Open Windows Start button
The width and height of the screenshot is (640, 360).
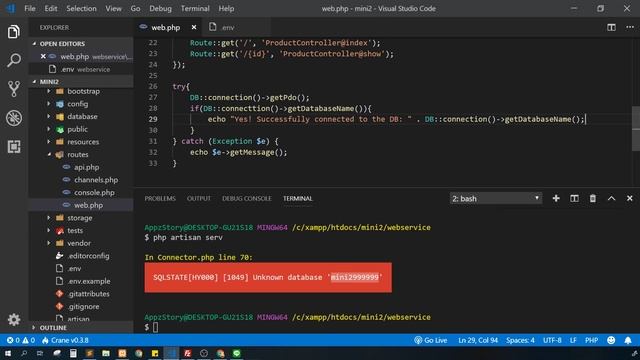pyautogui.click(x=8, y=353)
